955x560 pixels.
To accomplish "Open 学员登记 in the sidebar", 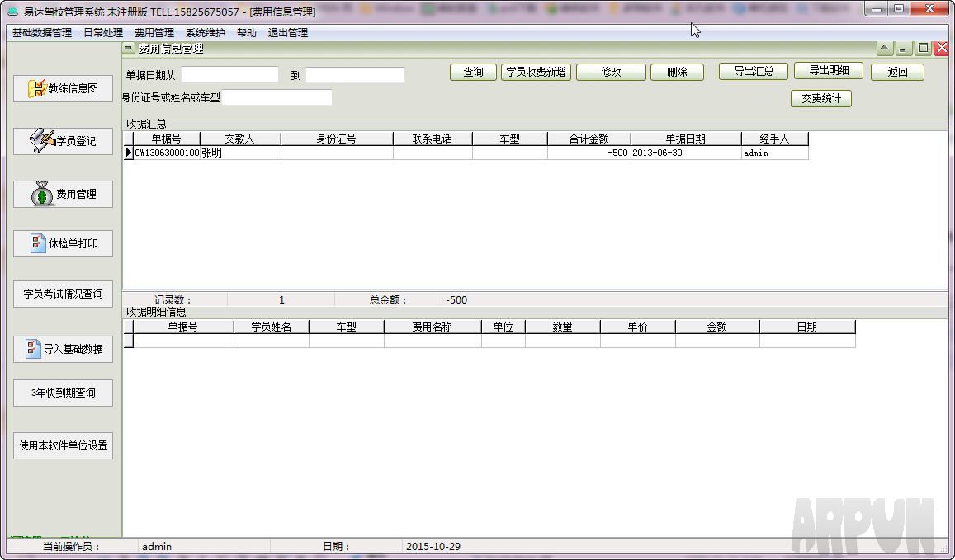I will [64, 141].
